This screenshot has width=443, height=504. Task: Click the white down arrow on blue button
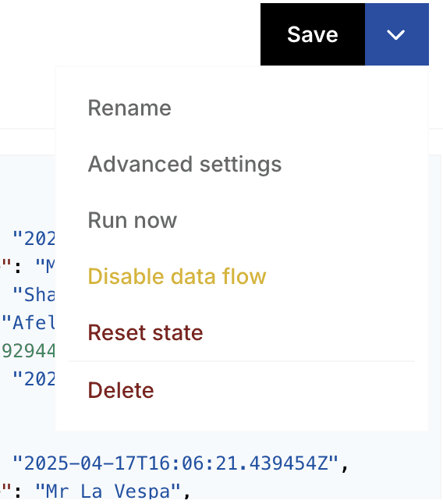pyautogui.click(x=395, y=34)
